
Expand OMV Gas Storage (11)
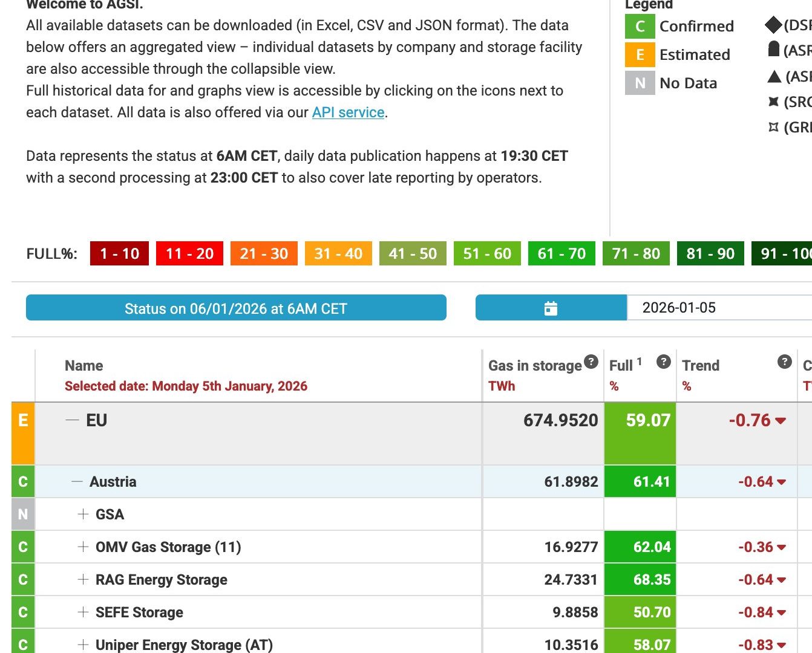click(x=83, y=547)
